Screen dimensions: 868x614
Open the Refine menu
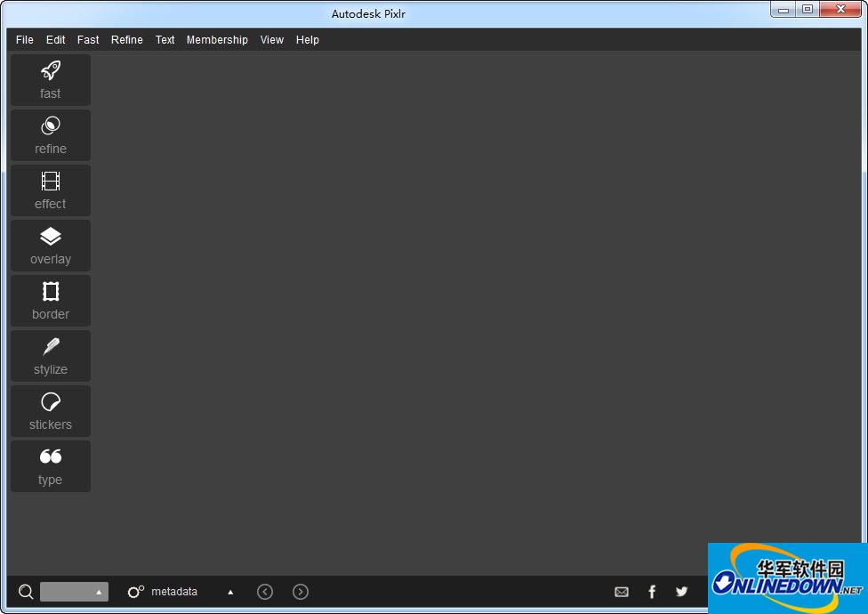coord(127,40)
